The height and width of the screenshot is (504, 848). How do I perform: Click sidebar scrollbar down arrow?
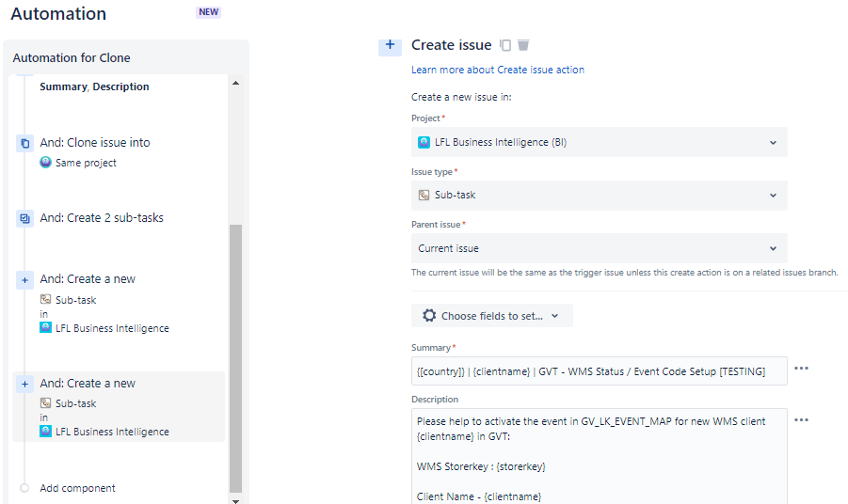[x=235, y=500]
